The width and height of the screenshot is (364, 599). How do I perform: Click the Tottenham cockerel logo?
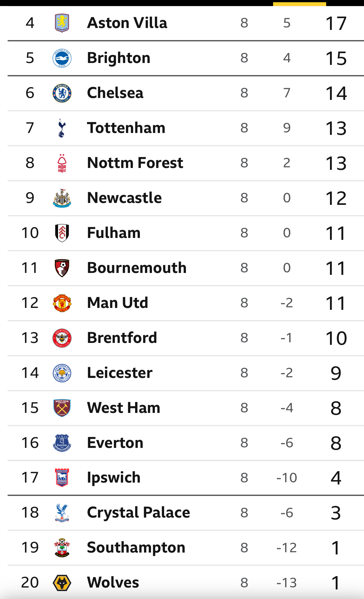point(62,128)
